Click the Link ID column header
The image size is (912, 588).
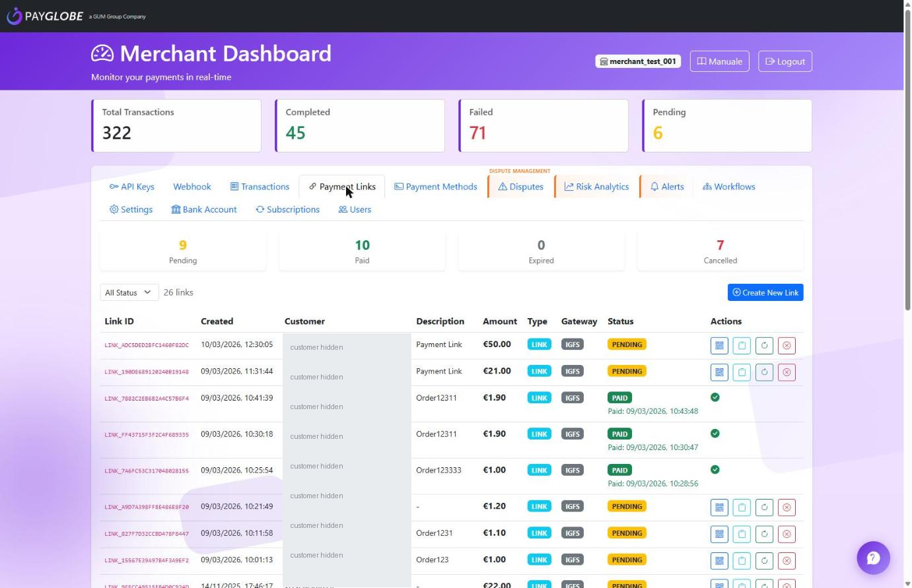(x=119, y=321)
